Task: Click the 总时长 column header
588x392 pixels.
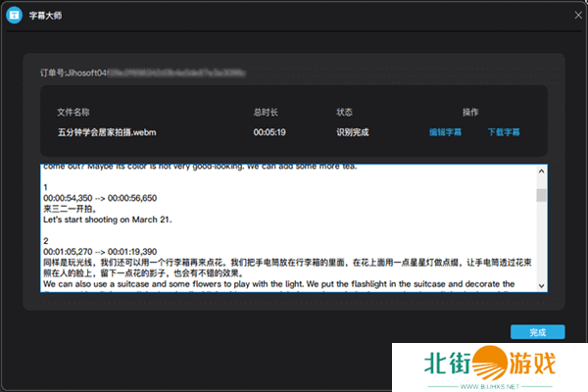Action: click(266, 113)
